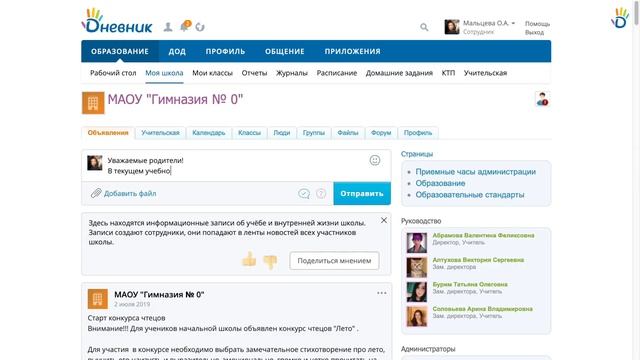The height and width of the screenshot is (360, 640).
Task: Go to Рабочий стол submenu item
Action: tap(113, 73)
